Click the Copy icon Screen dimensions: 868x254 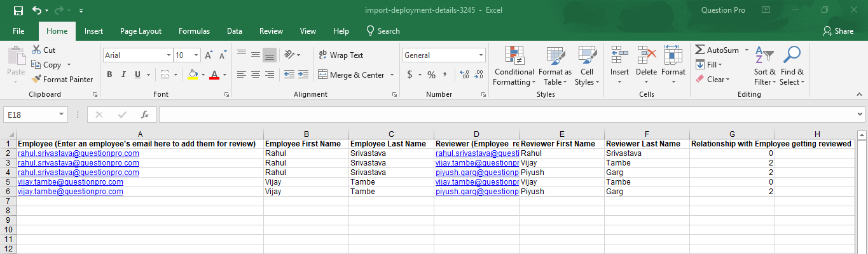pyautogui.click(x=36, y=64)
